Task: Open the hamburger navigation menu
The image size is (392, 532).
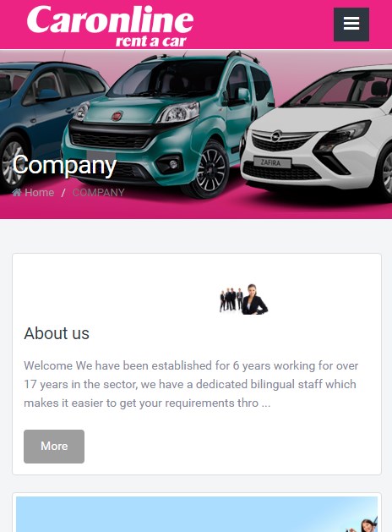Action: (351, 25)
